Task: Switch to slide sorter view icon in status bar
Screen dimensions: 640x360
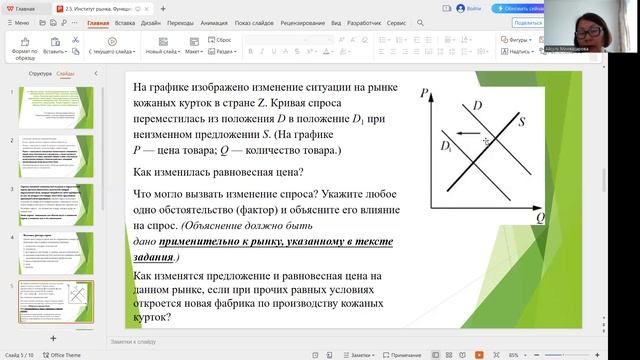Action: (449, 355)
